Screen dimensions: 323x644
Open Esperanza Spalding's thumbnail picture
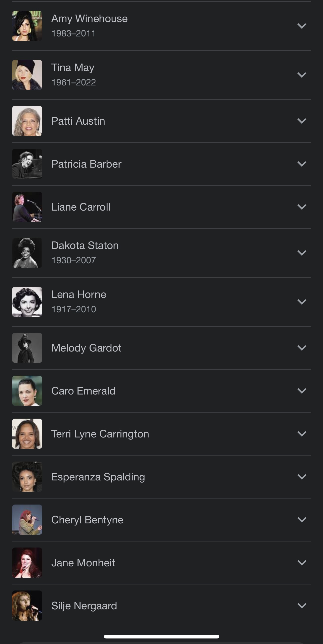tap(27, 477)
